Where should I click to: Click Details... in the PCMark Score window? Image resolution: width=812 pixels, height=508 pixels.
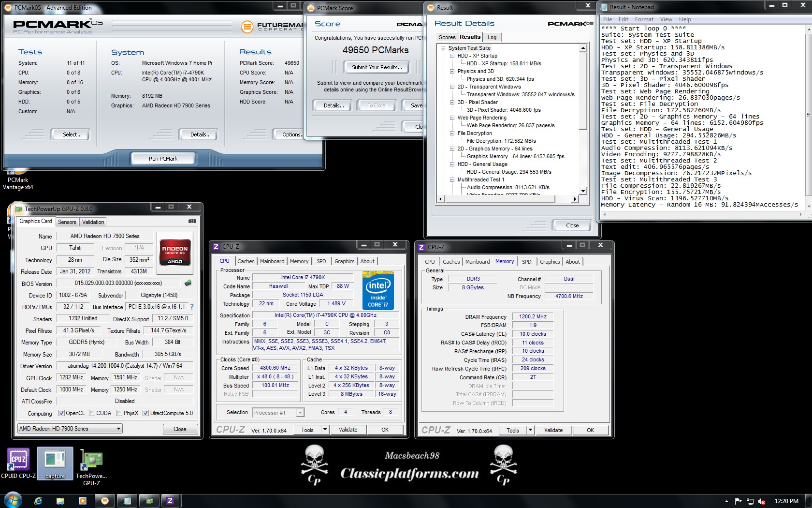click(334, 105)
